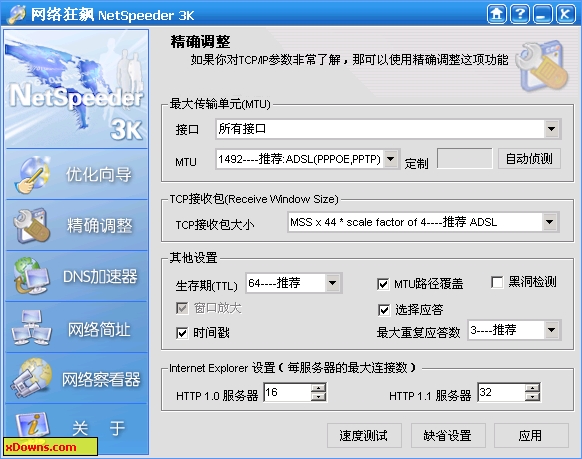582x459 pixels.
Task: Toggle the 时间戳 checkbox
Action: coord(182,333)
